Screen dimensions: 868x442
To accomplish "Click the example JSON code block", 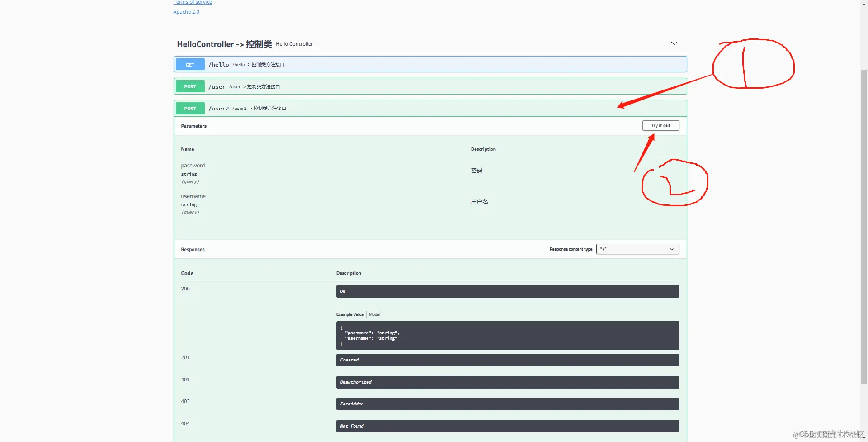I will coord(508,336).
